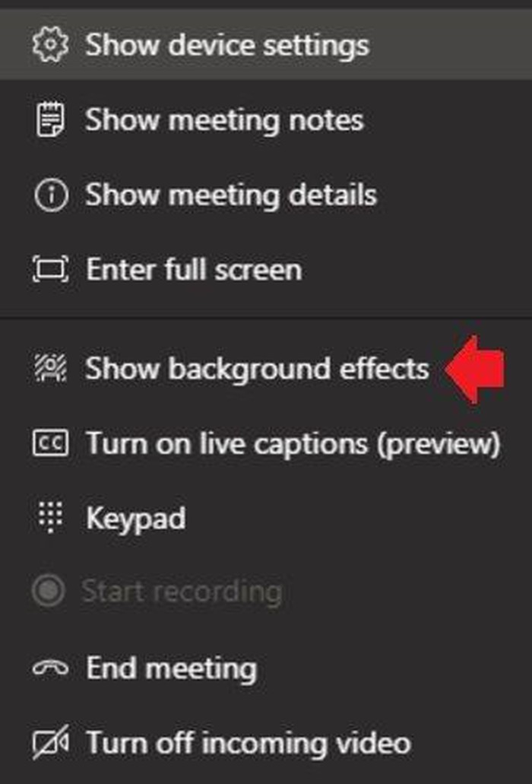Open the "Show device settings" menu entry
The width and height of the screenshot is (532, 784).
226,45
